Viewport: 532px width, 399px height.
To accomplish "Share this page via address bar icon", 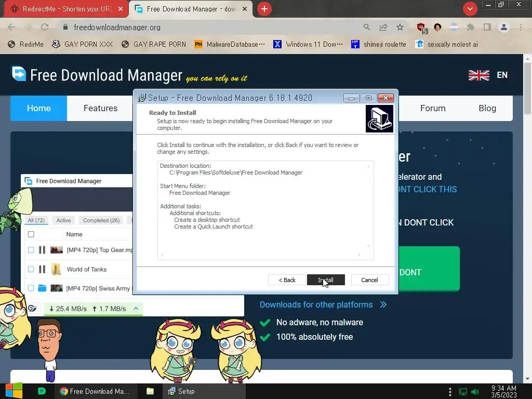I will click(383, 27).
